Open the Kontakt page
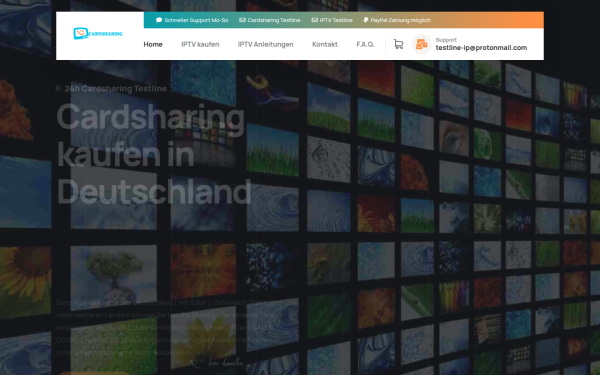This screenshot has width=600, height=375. pos(325,44)
